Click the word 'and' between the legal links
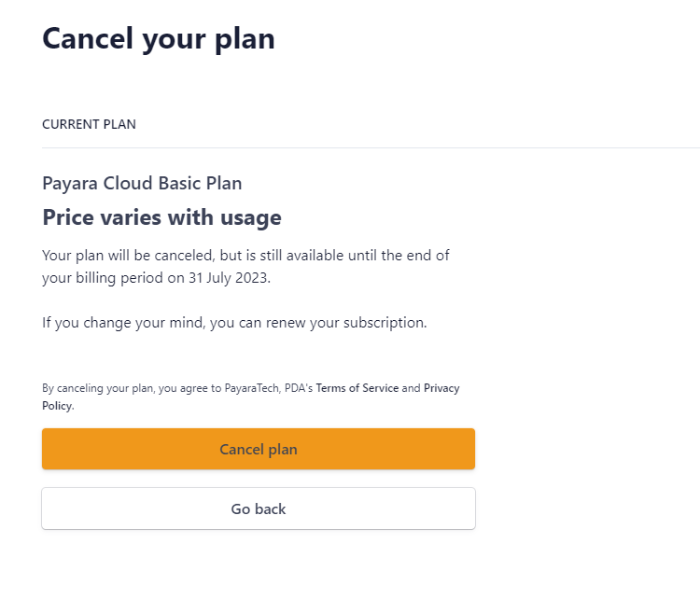Viewport: 700px width, 613px height. pyautogui.click(x=412, y=388)
